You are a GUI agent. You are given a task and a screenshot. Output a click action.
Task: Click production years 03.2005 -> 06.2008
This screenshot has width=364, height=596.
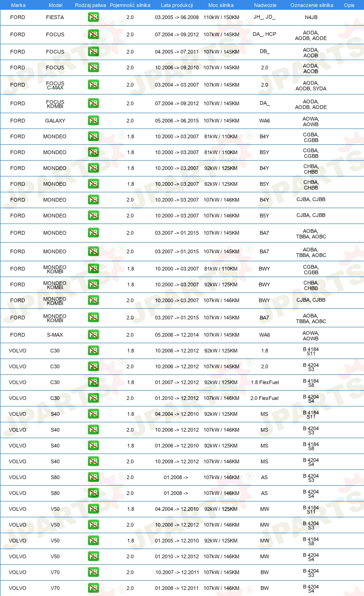coord(177,17)
